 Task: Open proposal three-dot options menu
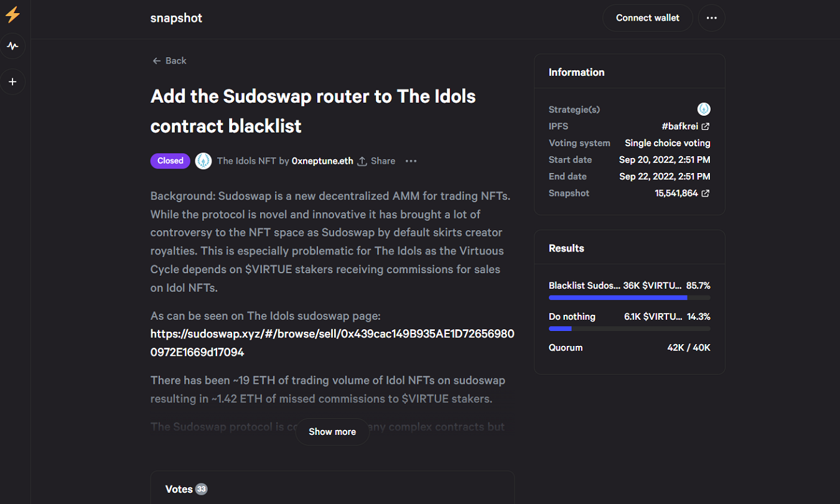[x=411, y=161]
